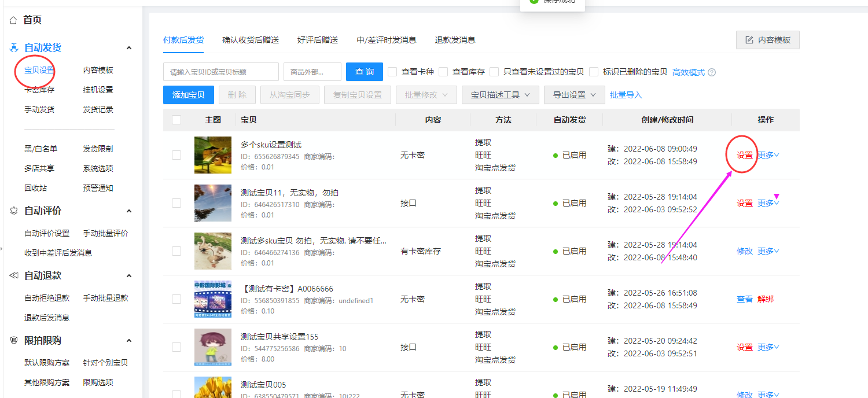Image resolution: width=868 pixels, height=398 pixels.
Task: Toggle 标识已删除的宝贝 checkbox
Action: point(594,72)
